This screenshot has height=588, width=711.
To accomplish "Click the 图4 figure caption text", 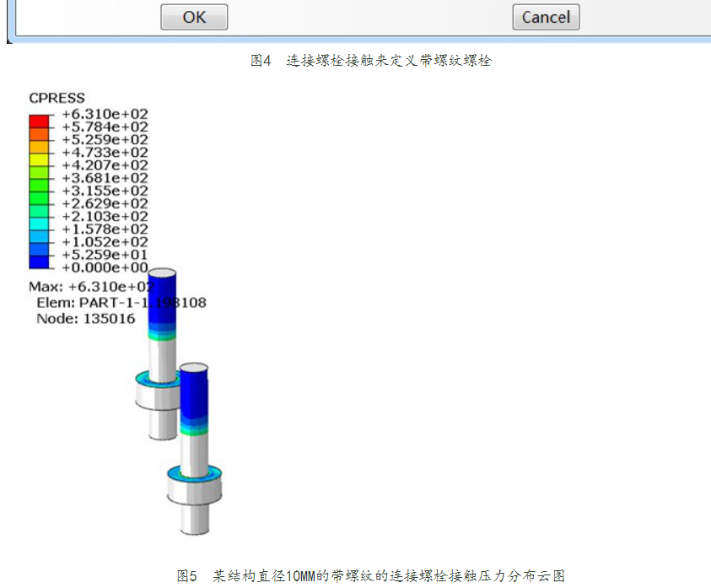I will coord(371,61).
